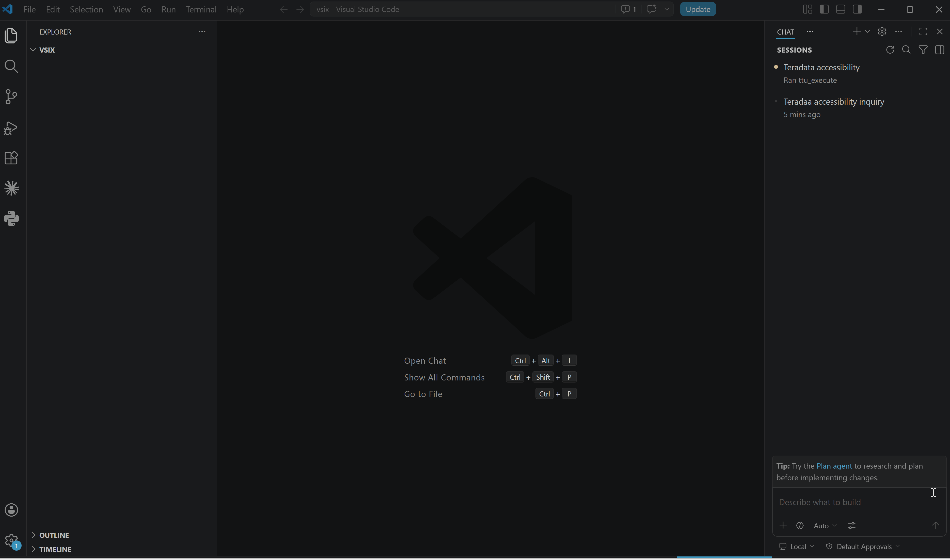The image size is (950, 560).
Task: Add context with chat plus button
Action: coord(783,525)
